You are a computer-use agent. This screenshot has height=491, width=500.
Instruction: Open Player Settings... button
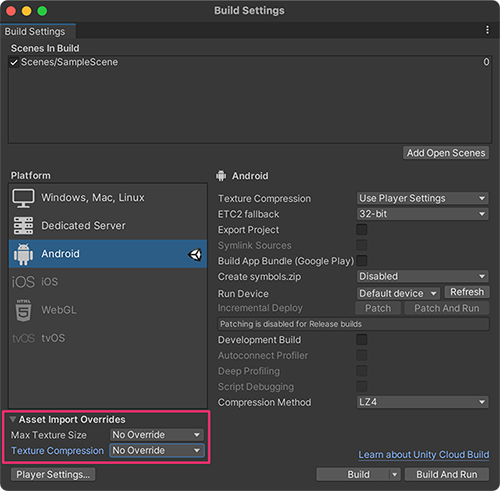click(53, 474)
